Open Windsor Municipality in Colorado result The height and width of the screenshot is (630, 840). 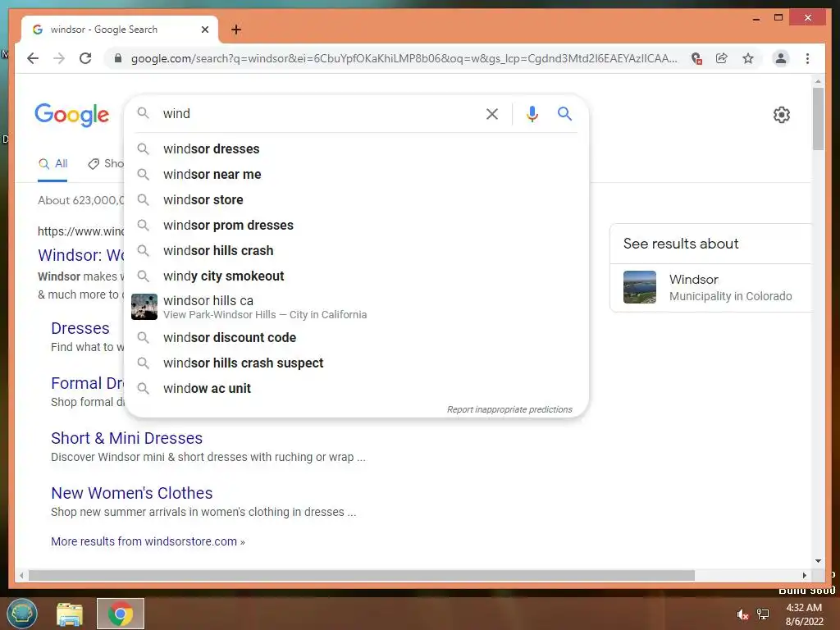click(710, 288)
